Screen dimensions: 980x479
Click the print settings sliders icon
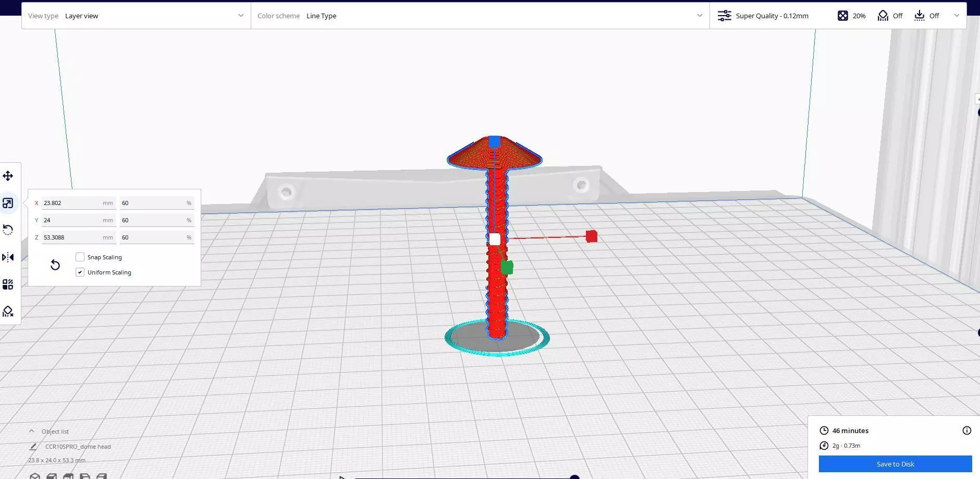click(724, 16)
